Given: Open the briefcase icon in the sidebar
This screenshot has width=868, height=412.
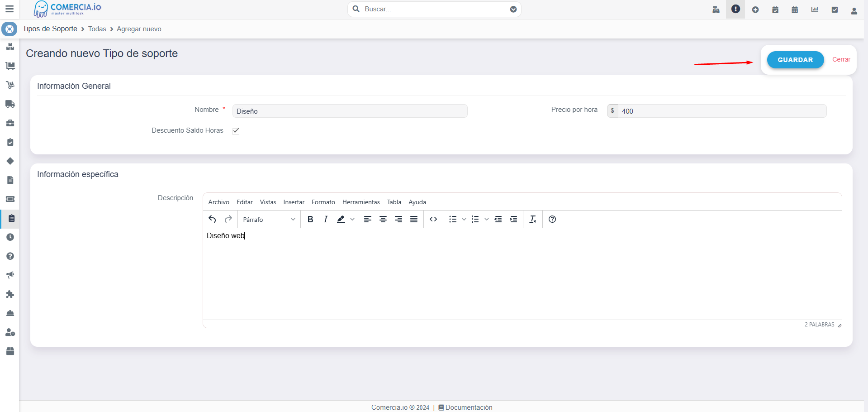Looking at the screenshot, I should pyautogui.click(x=10, y=123).
